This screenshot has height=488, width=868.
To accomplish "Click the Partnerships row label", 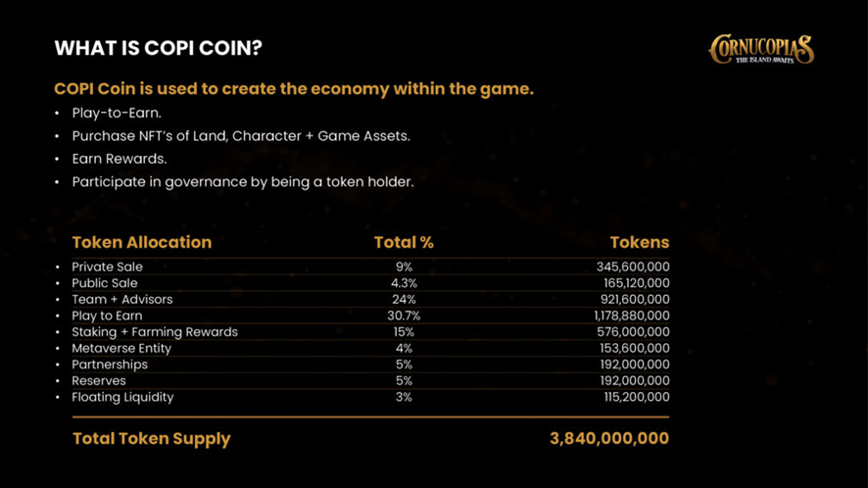I will tap(110, 366).
